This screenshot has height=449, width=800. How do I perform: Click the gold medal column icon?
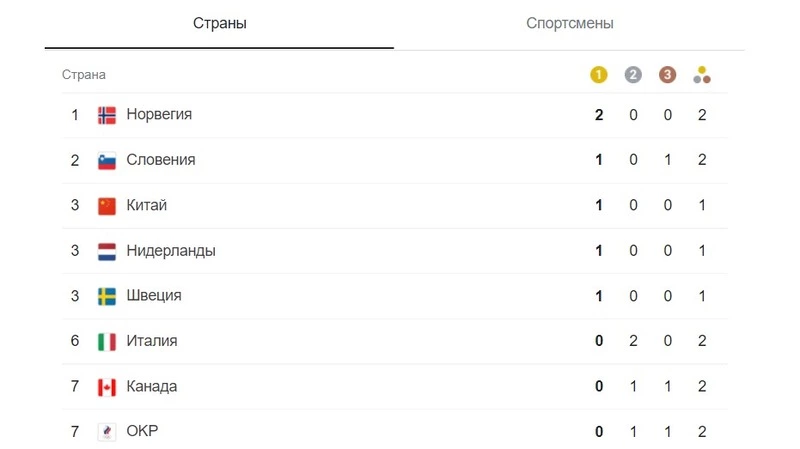599,75
